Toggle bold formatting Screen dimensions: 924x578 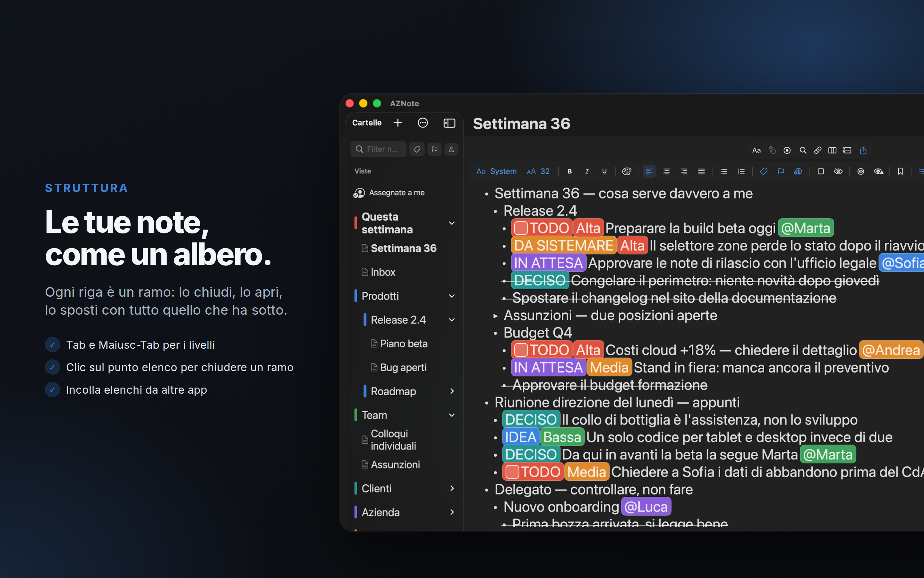click(569, 171)
